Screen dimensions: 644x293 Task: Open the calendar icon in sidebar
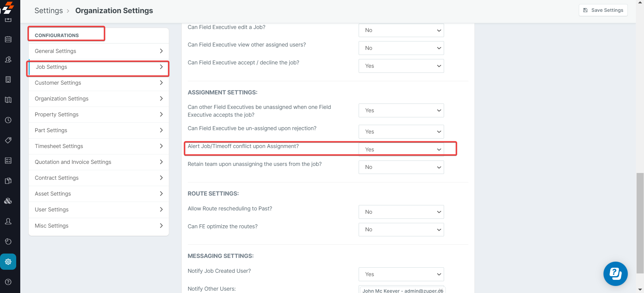[x=8, y=39]
